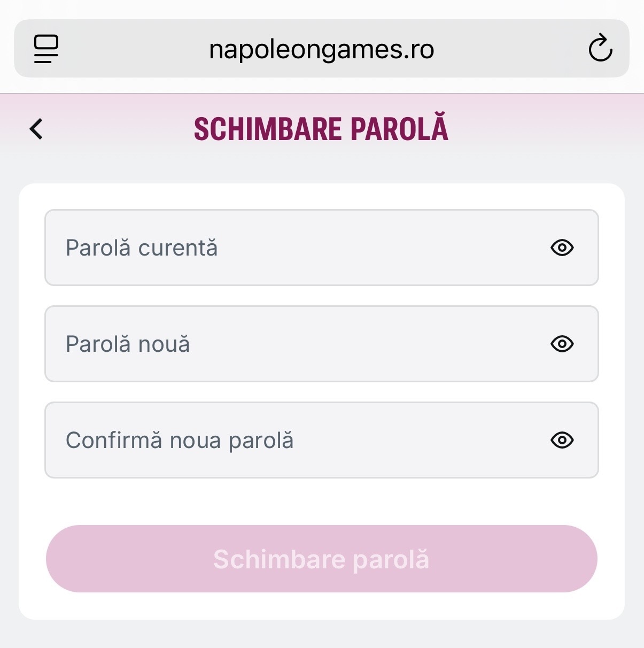Select the Confirmă noua parolă field

click(322, 440)
